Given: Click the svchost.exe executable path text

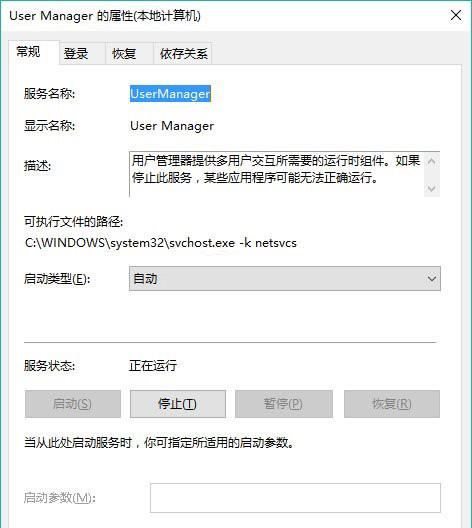Looking at the screenshot, I should [161, 243].
